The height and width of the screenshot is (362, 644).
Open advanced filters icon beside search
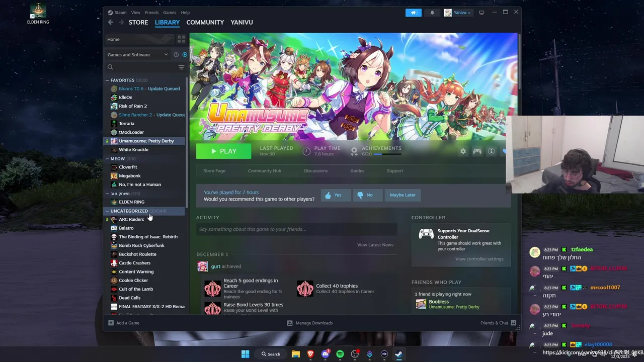[181, 67]
